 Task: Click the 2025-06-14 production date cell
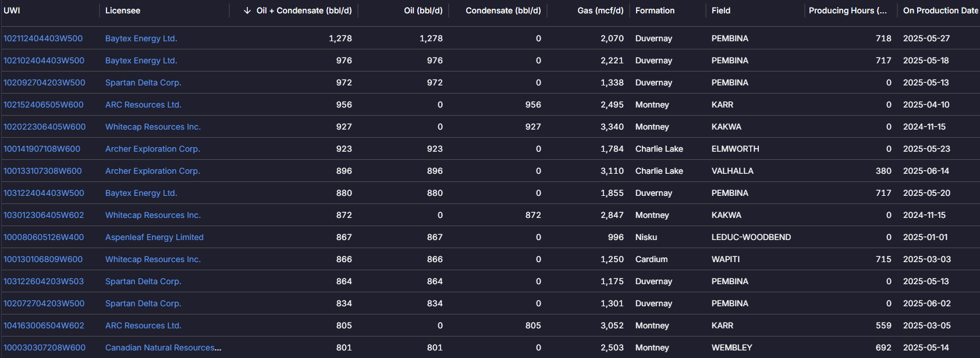[x=926, y=171]
